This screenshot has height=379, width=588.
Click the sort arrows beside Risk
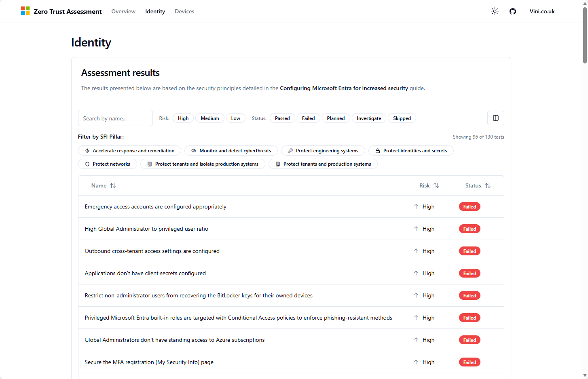(x=436, y=185)
